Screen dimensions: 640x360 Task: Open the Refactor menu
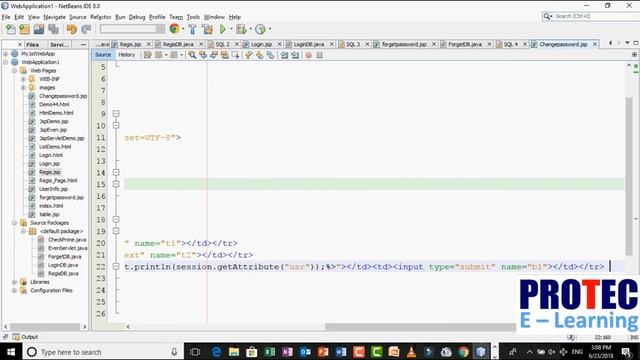pyautogui.click(x=101, y=17)
